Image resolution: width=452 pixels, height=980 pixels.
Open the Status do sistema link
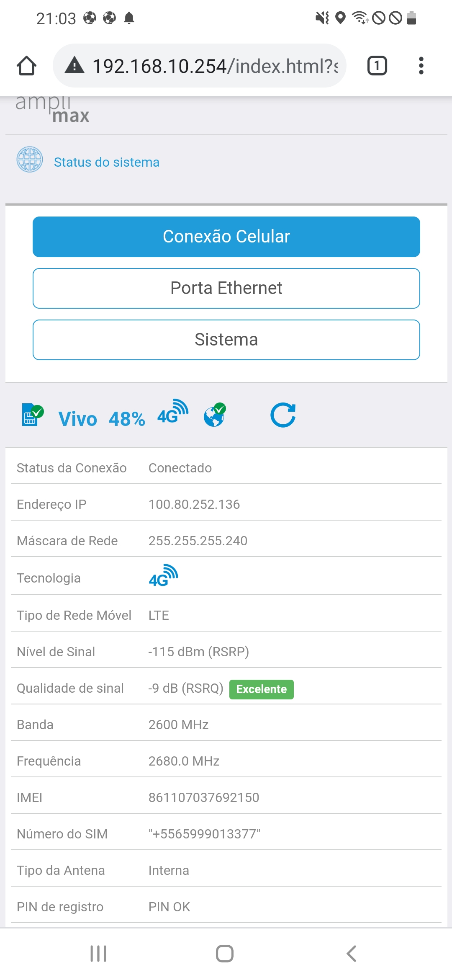pyautogui.click(x=107, y=162)
